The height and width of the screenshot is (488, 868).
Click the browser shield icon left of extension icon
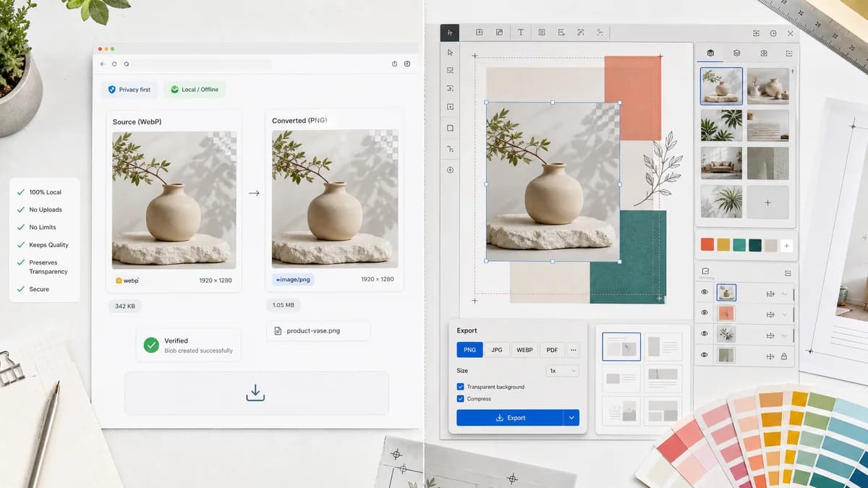point(394,64)
